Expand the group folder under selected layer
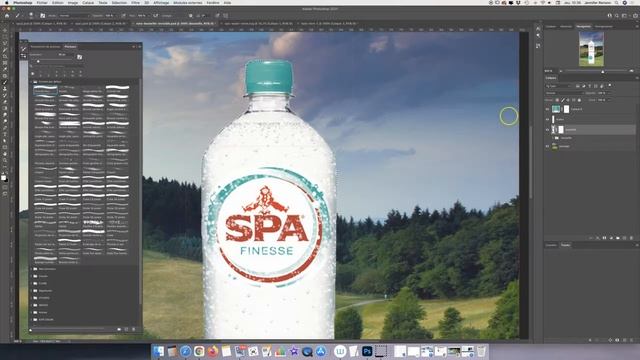The height and width of the screenshot is (360, 640). point(553,138)
